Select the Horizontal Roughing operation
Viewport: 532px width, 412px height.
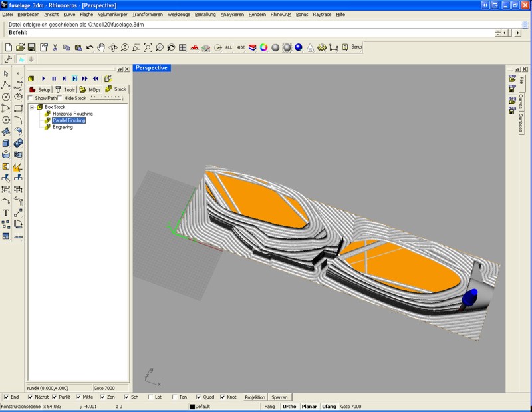pos(72,114)
